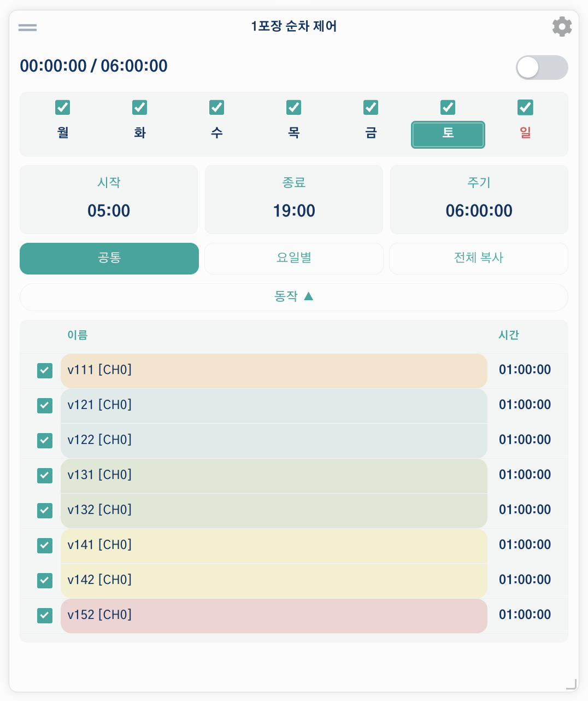588x701 pixels.
Task: Uncheck the v131 [CH0] row checkbox
Action: (45, 476)
